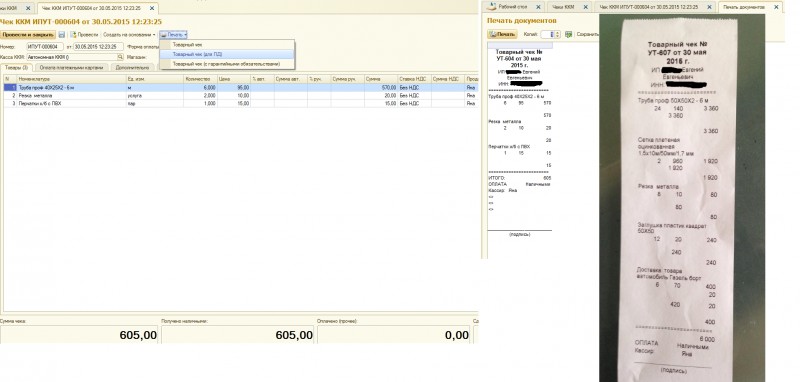Click the Номенклатура column header
Image resolution: width=800 pixels, height=382 pixels.
[71, 79]
